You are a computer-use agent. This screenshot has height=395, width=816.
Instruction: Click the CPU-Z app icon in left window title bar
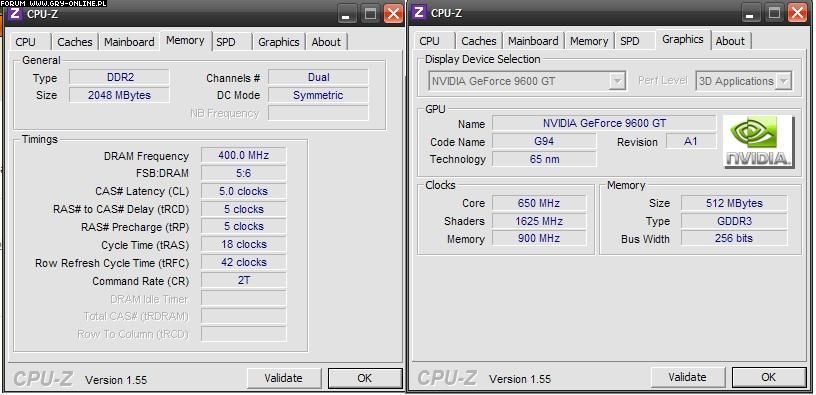coord(16,14)
